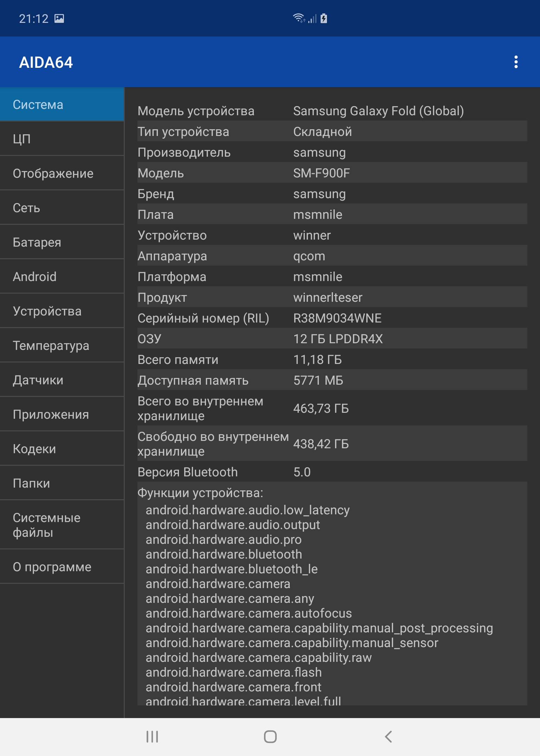
Task: Tap the 463,73 ГБ total storage value
Action: tap(321, 408)
